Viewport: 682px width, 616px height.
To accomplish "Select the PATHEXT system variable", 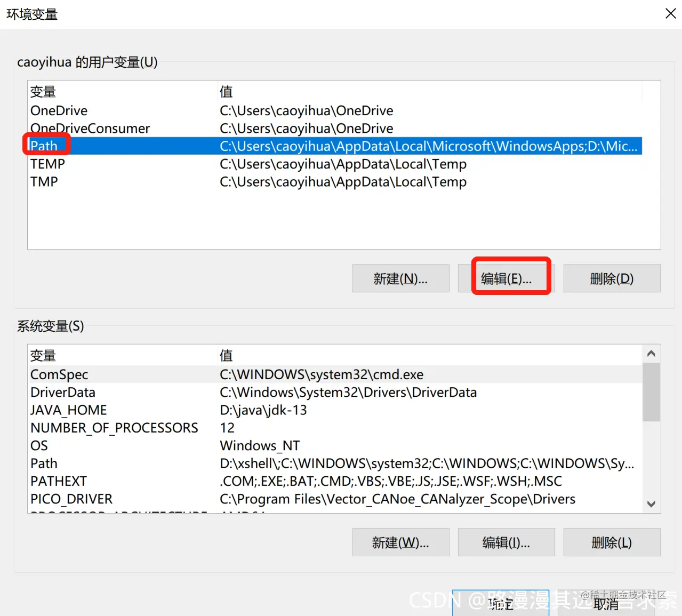I will (x=335, y=481).
